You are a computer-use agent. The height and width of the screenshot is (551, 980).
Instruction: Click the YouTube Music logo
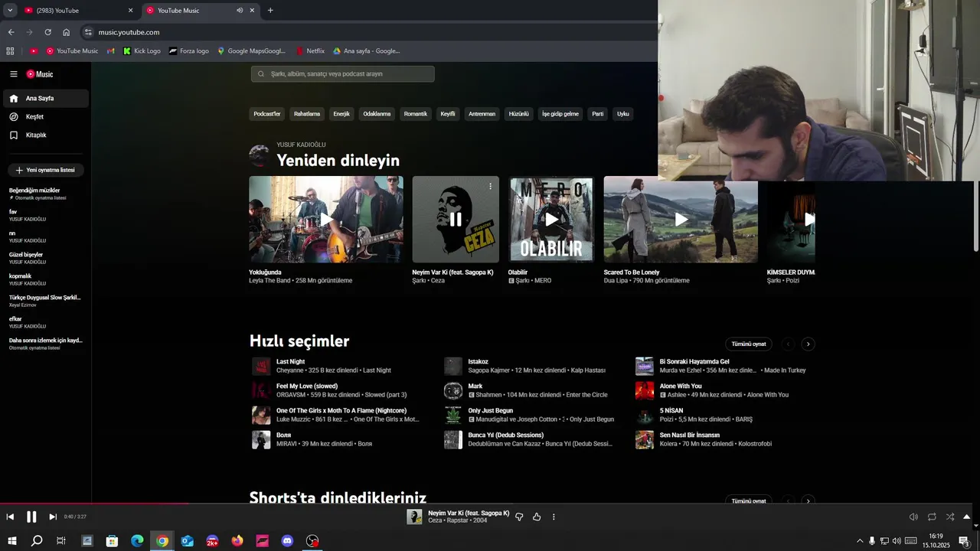40,74
